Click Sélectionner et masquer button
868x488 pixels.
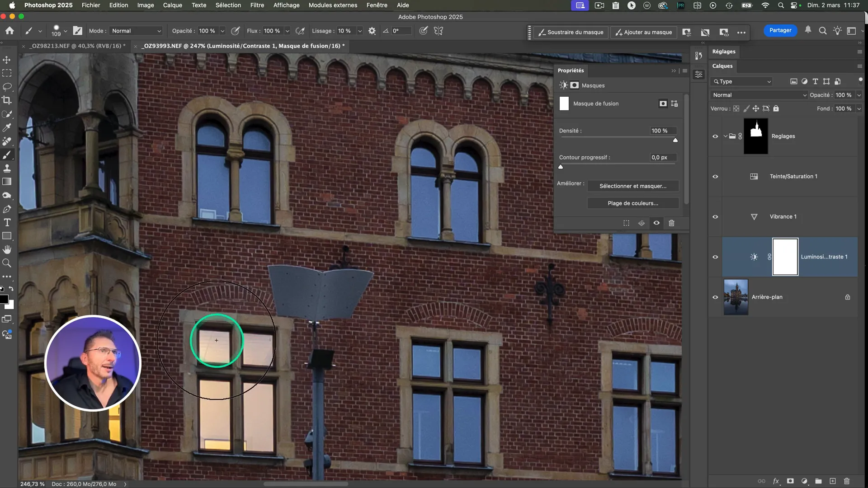(632, 186)
